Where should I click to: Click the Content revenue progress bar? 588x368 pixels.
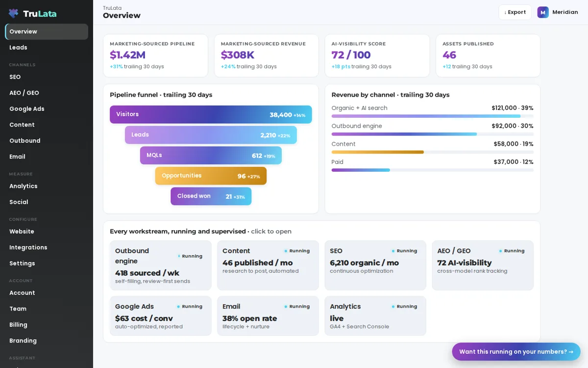point(432,152)
